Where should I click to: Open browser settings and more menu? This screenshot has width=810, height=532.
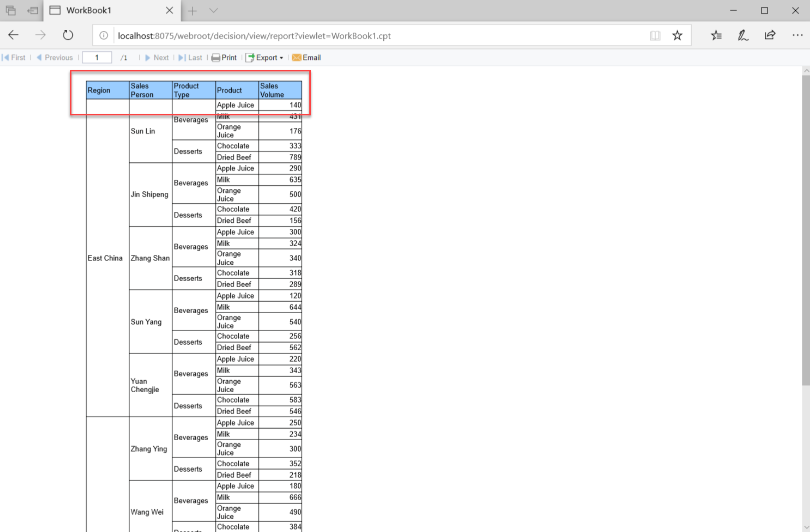point(798,35)
